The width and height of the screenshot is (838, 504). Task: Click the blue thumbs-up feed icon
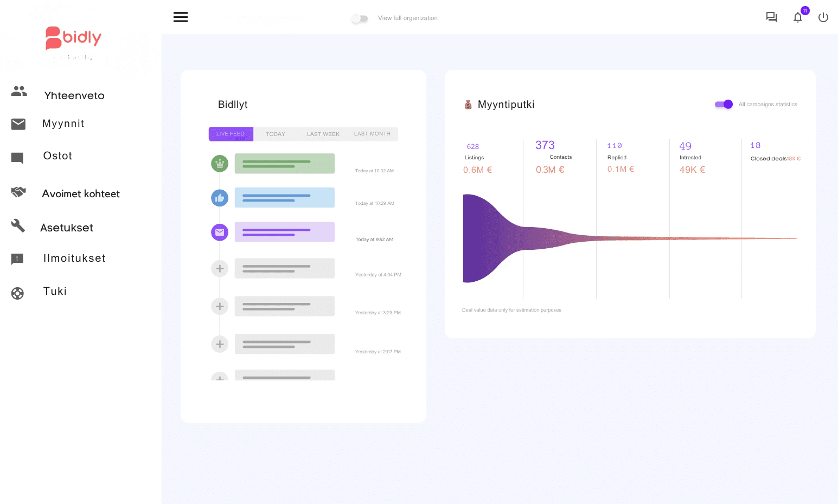(220, 198)
